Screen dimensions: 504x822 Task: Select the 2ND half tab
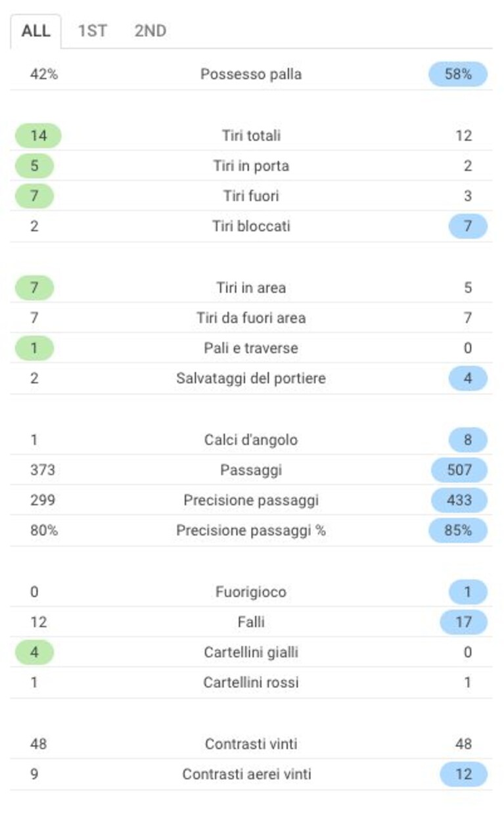(x=150, y=31)
